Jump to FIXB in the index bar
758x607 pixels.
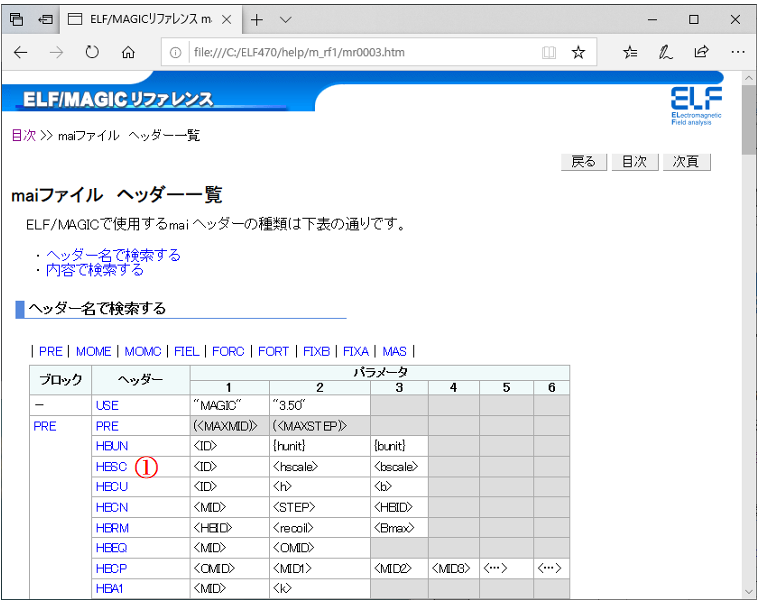coord(316,351)
